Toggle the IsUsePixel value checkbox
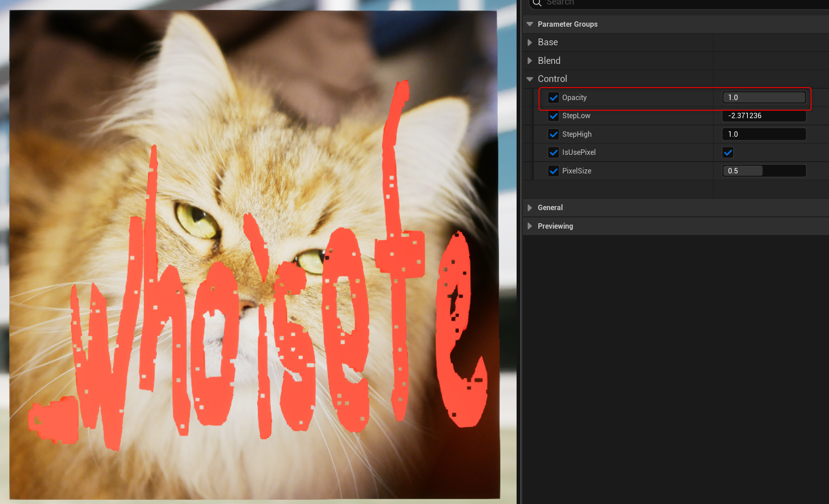This screenshot has width=829, height=504. tap(728, 153)
